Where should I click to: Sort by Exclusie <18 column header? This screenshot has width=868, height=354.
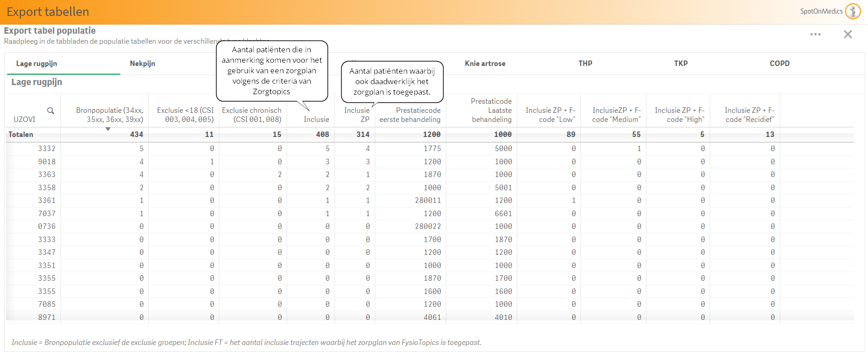click(x=185, y=115)
